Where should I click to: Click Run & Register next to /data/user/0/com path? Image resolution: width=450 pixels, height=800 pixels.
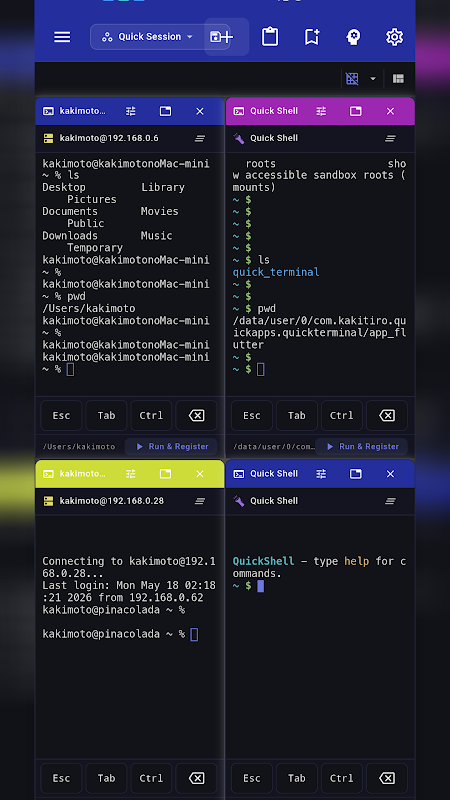point(361,446)
